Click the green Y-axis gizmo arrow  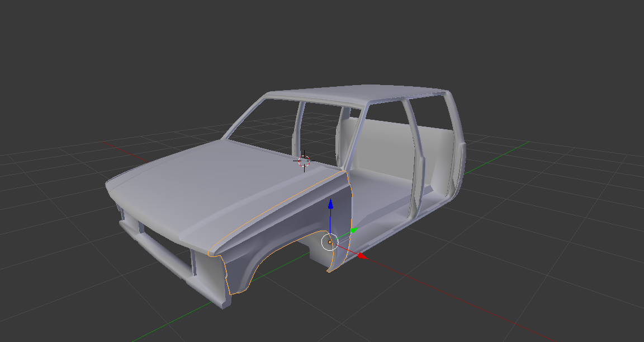point(354,229)
